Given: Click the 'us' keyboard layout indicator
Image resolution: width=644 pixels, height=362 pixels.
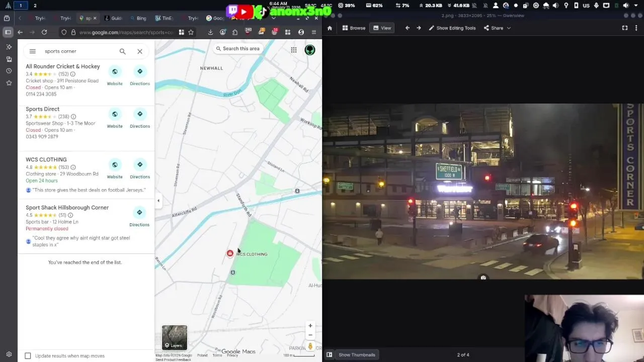Looking at the screenshot, I should pos(586,6).
